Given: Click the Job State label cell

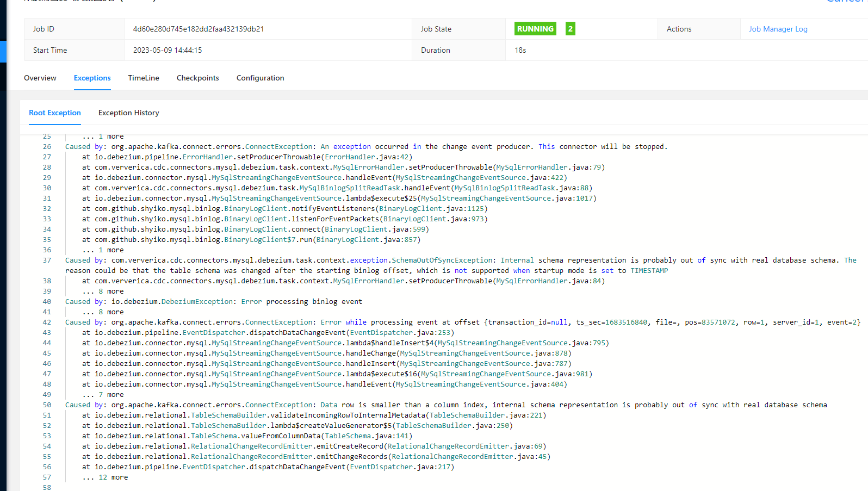Looking at the screenshot, I should click(x=458, y=29).
